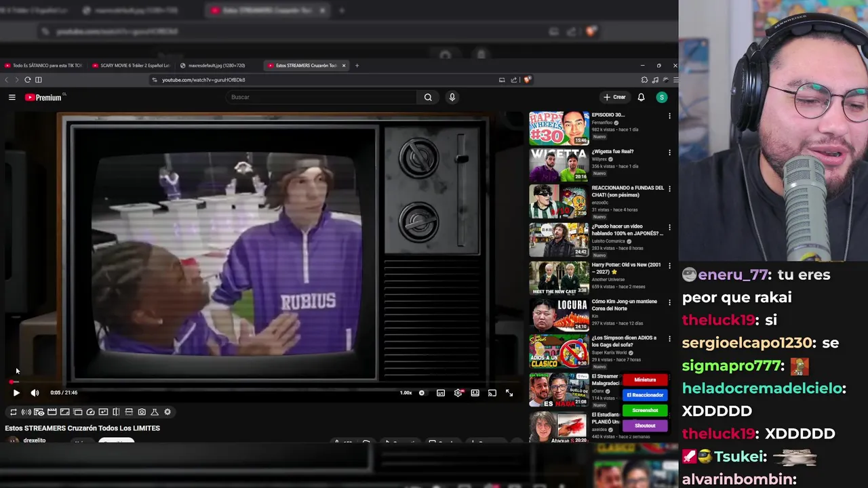Reload the page in the browser

[x=27, y=79]
